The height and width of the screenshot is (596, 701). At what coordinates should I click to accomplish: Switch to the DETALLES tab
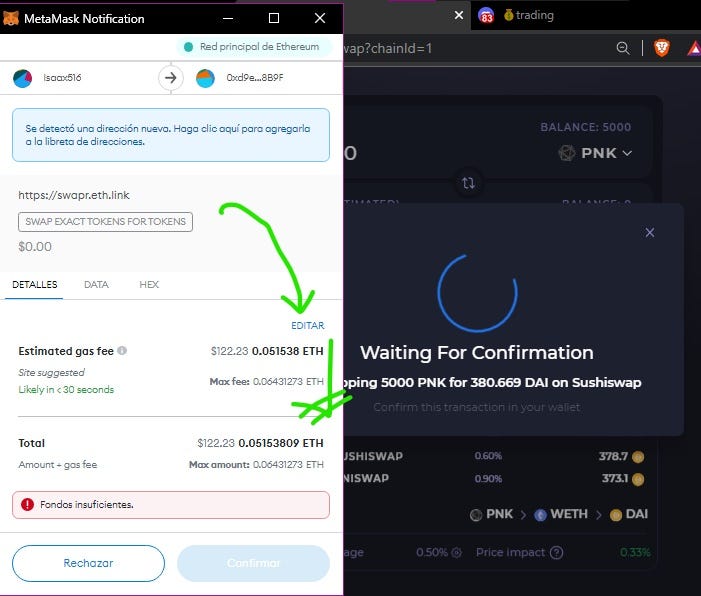click(35, 284)
